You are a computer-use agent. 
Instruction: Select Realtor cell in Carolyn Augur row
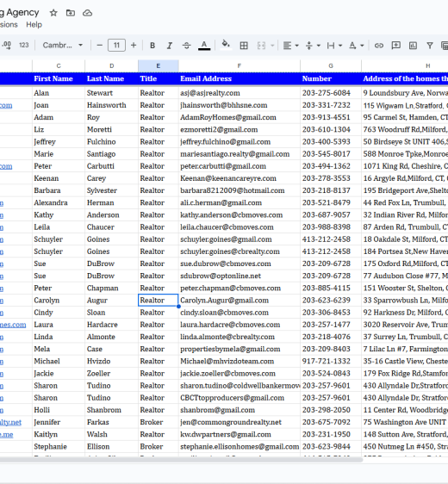click(158, 301)
